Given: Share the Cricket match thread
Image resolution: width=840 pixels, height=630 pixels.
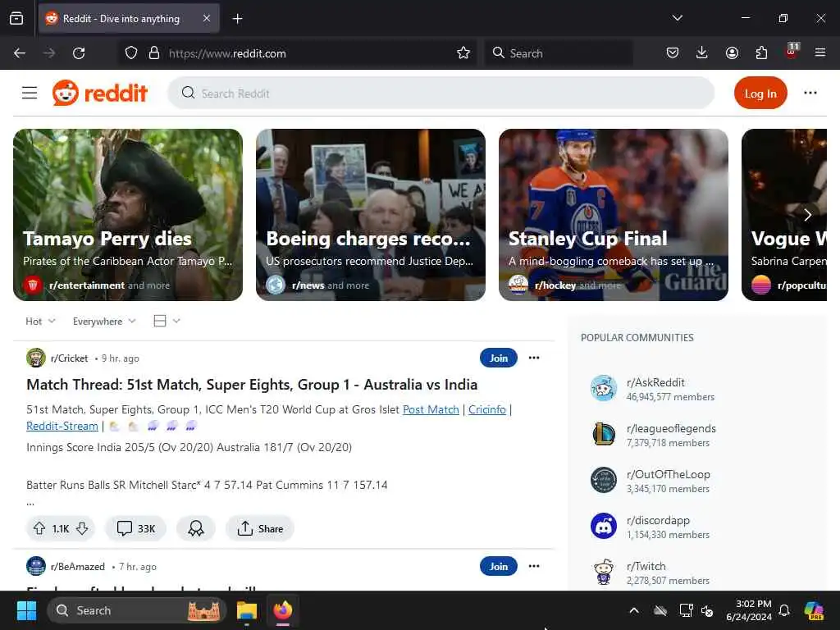Looking at the screenshot, I should click(x=260, y=529).
